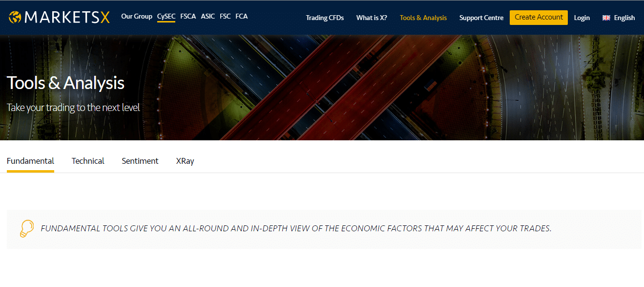The image size is (644, 287).
Task: Click 'Take your trading to the next level' text
Action: 73,108
